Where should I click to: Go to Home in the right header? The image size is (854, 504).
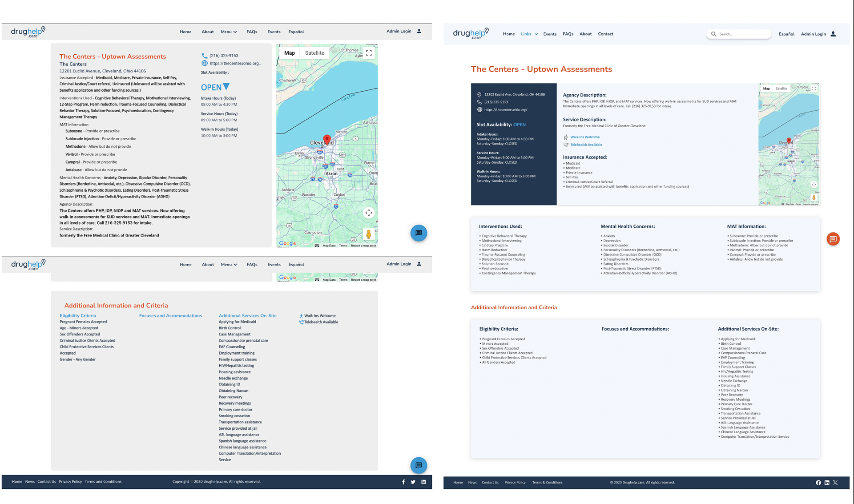point(509,34)
